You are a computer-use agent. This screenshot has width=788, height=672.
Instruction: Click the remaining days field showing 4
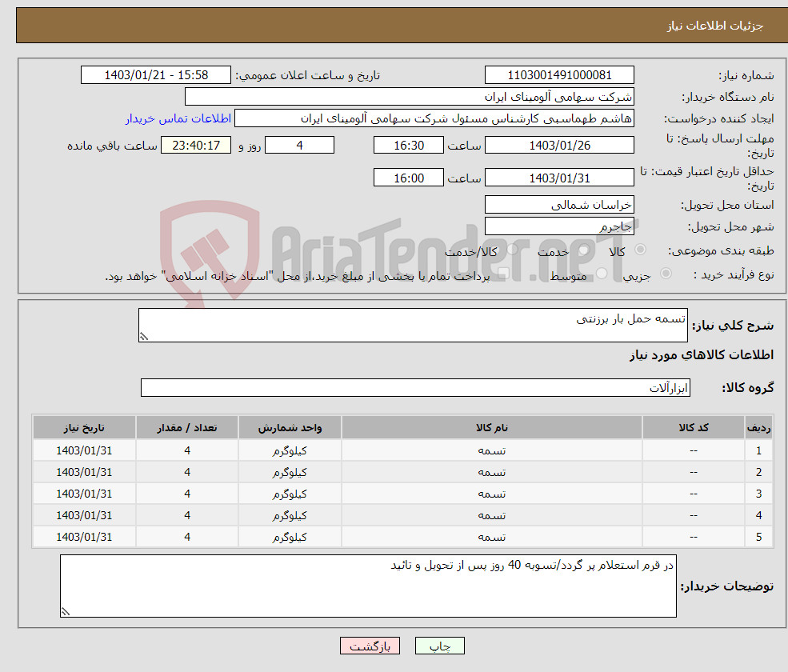(x=299, y=146)
